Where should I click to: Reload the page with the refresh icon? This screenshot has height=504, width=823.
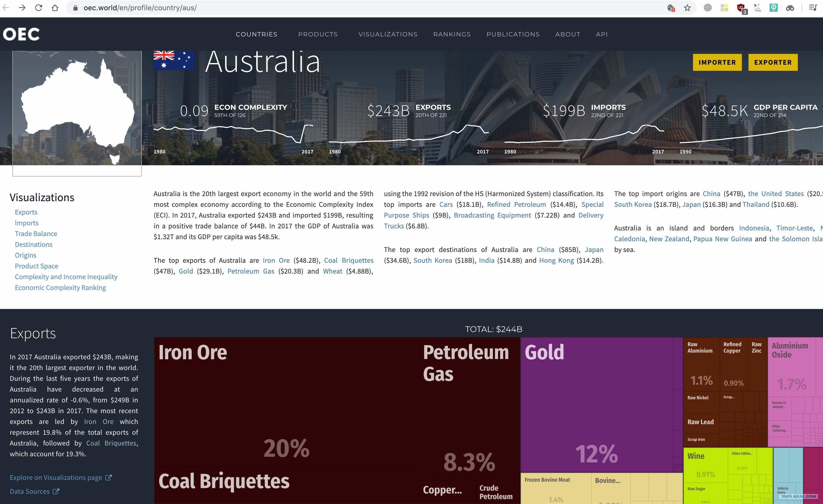coord(39,8)
